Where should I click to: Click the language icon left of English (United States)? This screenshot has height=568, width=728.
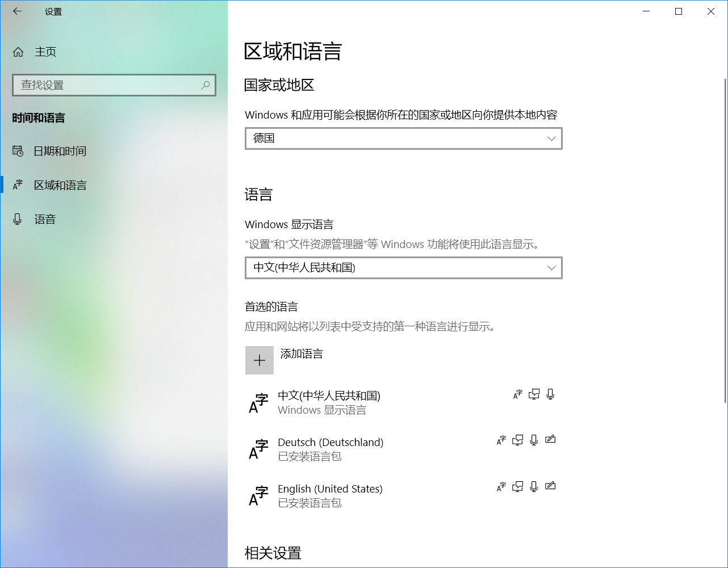coord(258,496)
